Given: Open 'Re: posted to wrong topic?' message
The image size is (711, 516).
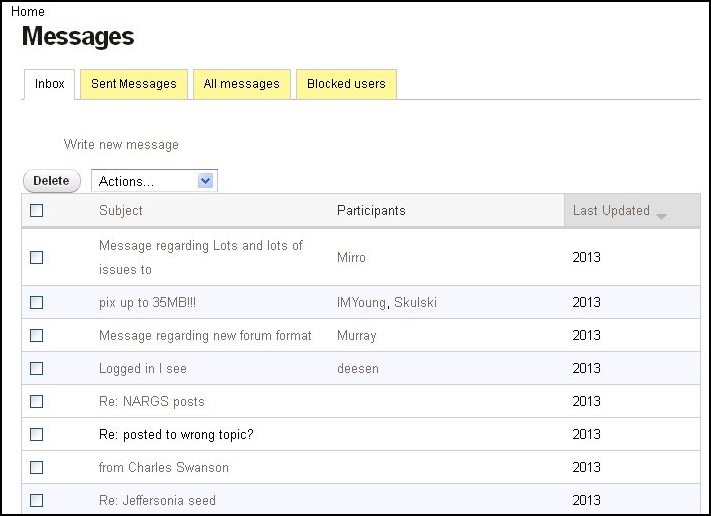Looking at the screenshot, I should pos(175,435).
